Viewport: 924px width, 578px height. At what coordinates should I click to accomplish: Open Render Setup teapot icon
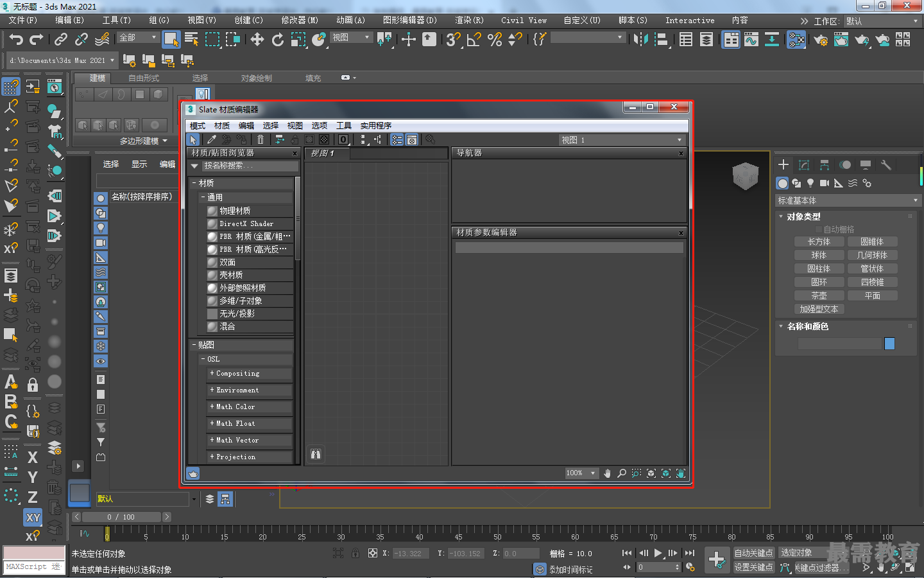click(821, 40)
